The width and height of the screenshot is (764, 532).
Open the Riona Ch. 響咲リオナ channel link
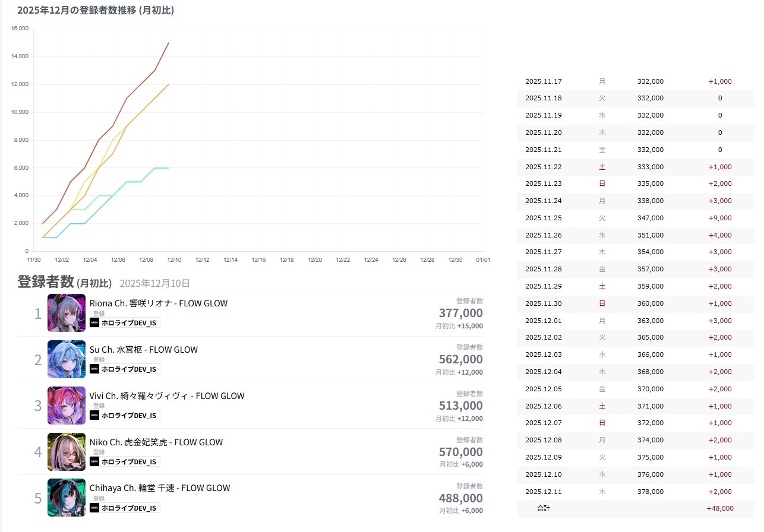click(x=158, y=303)
